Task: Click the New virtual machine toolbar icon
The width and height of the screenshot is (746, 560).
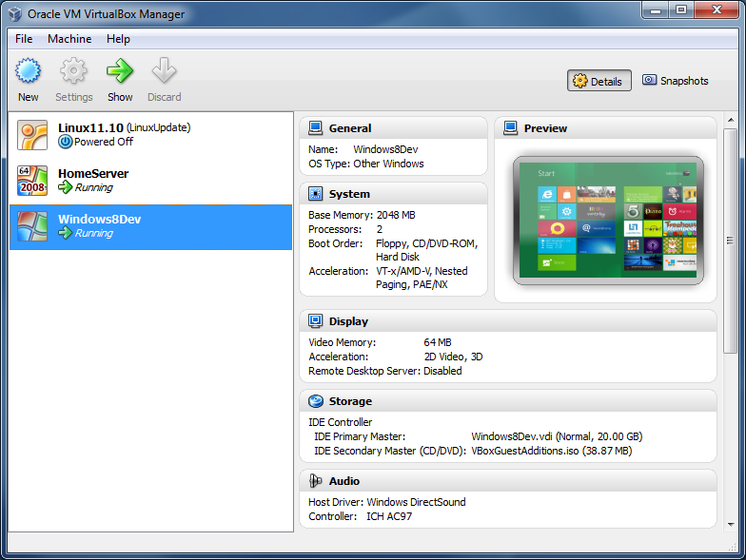Action: (x=29, y=71)
